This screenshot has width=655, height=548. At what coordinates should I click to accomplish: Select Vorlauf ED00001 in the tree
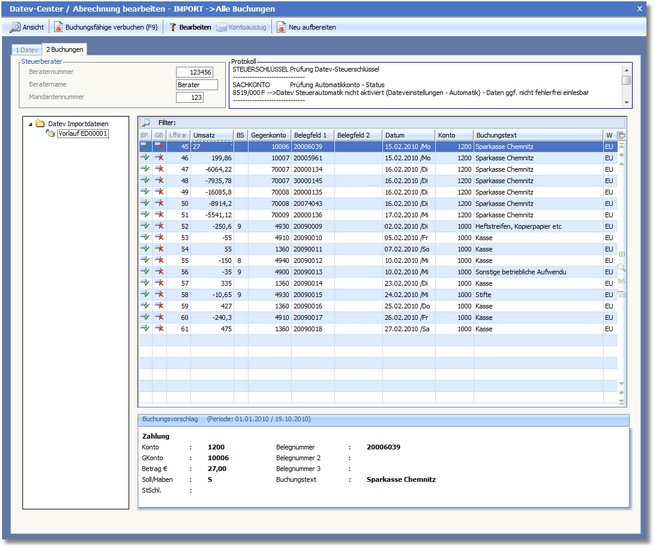coord(81,134)
